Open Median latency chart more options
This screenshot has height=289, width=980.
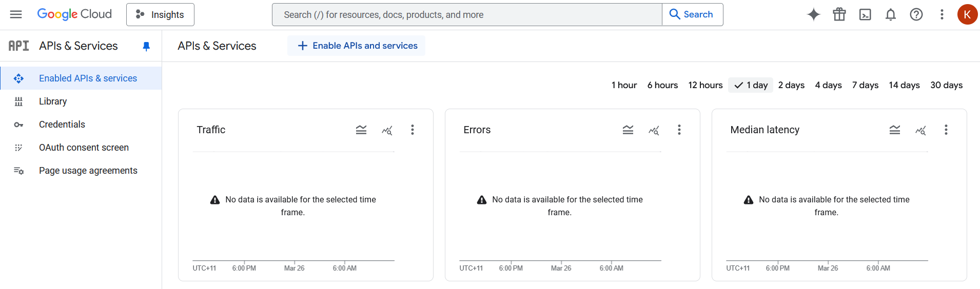946,130
